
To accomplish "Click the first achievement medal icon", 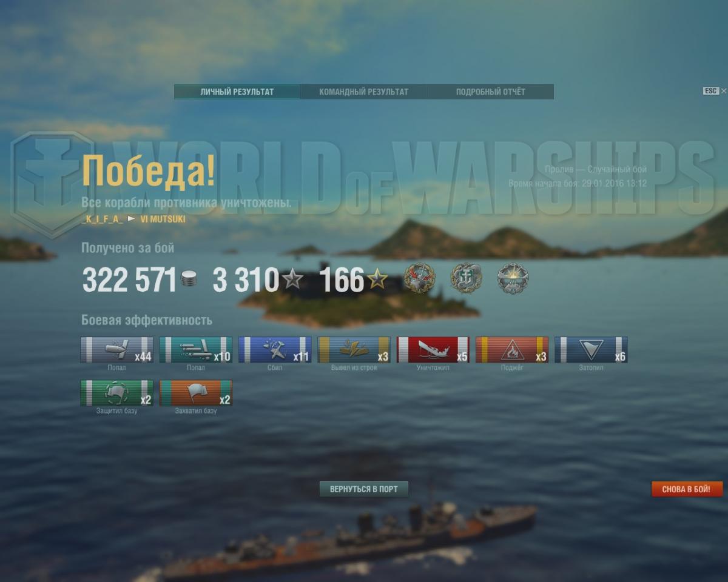I will (x=420, y=279).
